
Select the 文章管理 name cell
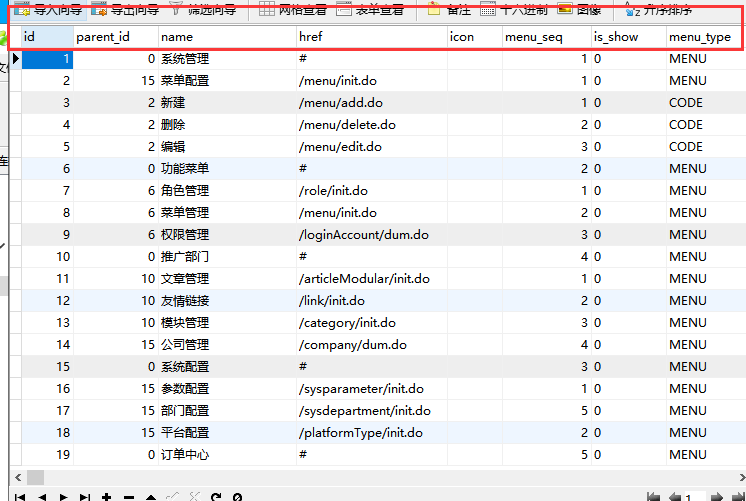[x=227, y=278]
